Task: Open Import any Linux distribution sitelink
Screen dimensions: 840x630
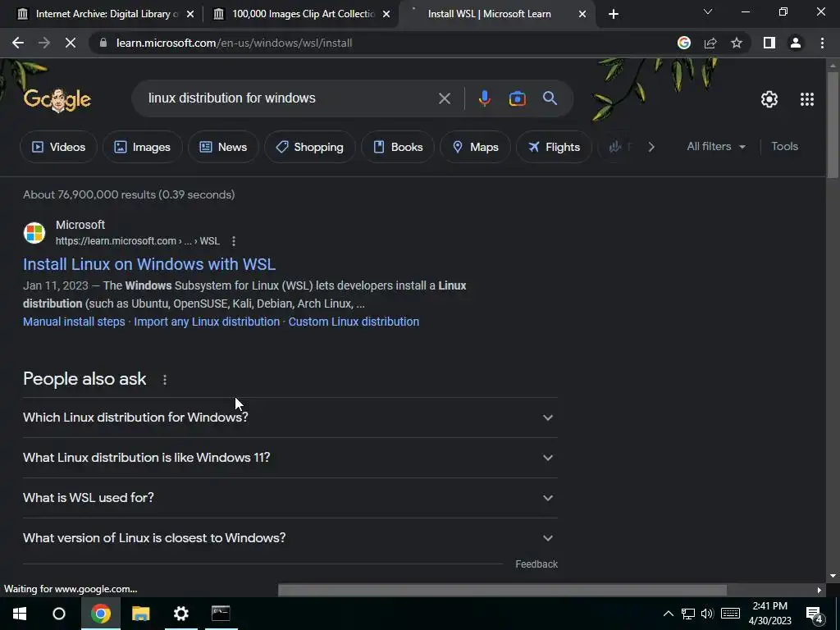Action: click(x=207, y=322)
